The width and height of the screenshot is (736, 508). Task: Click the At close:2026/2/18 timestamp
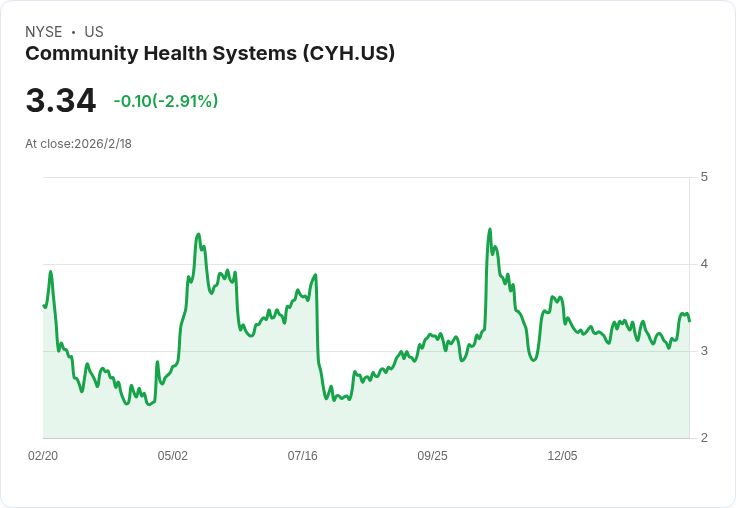click(78, 144)
